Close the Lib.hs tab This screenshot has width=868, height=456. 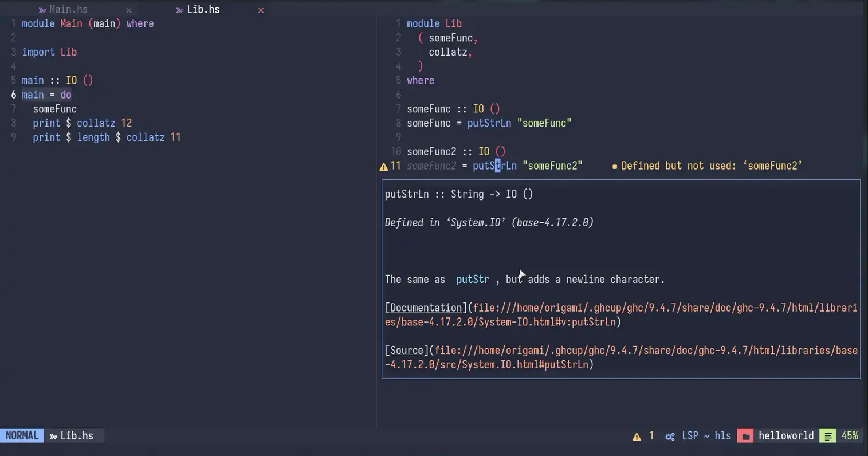coord(261,10)
